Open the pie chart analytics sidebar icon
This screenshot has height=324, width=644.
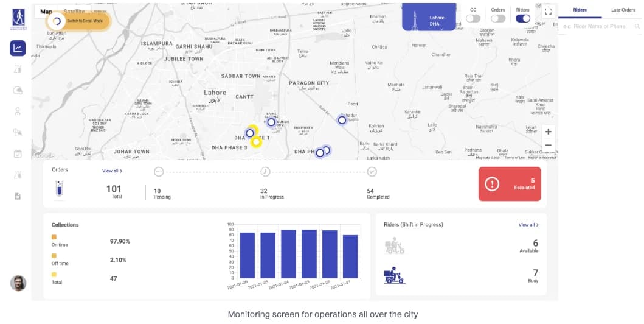18,91
